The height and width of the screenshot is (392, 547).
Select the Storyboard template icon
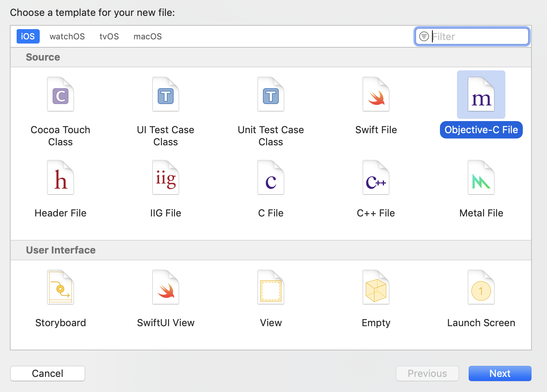coord(61,288)
